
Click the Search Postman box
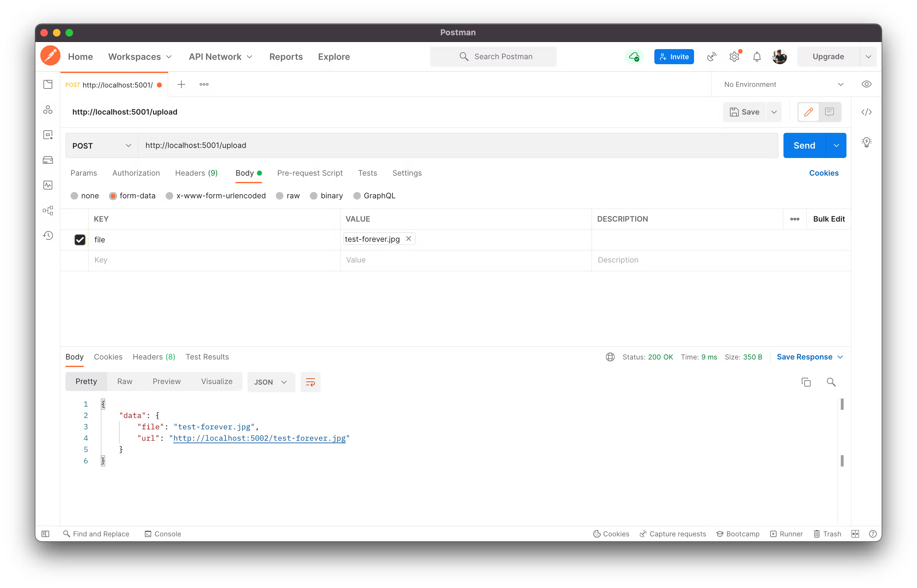point(493,57)
